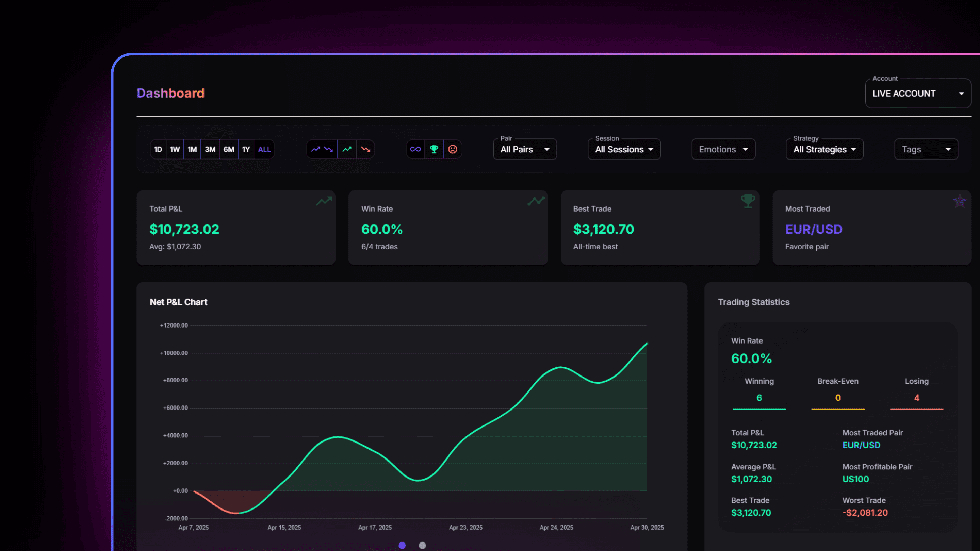The image size is (980, 551).
Task: Expand the Tags dropdown
Action: tap(926, 149)
